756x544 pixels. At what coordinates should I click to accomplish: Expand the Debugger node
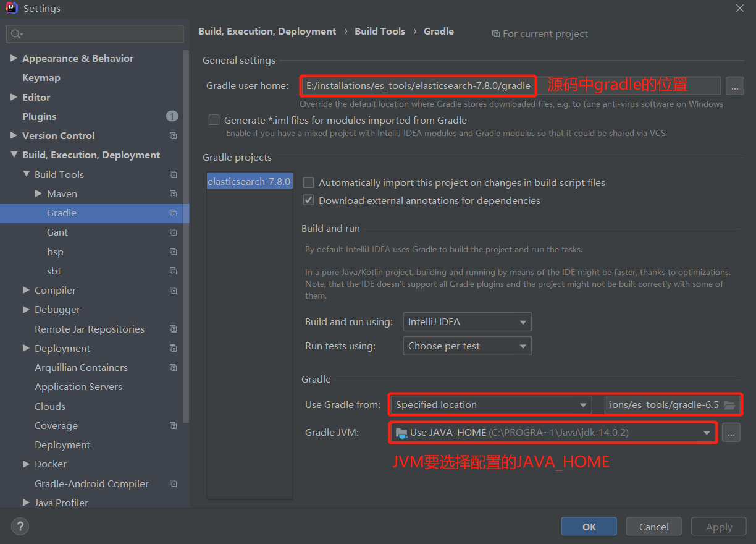coord(26,309)
